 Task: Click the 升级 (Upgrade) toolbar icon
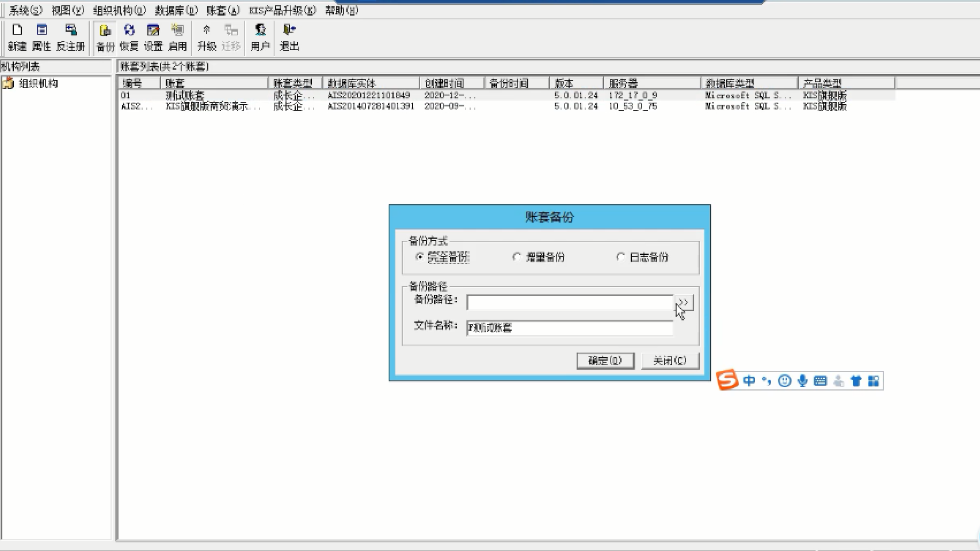(207, 37)
